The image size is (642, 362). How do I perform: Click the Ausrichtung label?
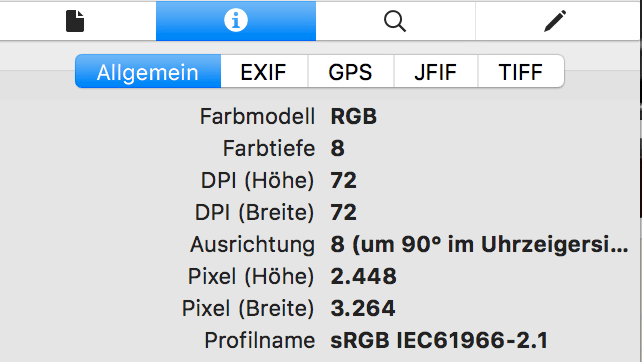[252, 244]
